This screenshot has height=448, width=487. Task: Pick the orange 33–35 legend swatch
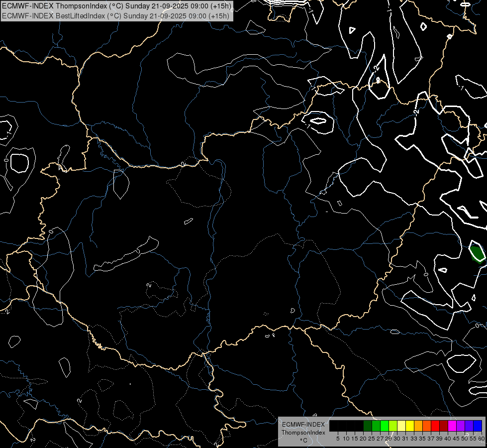pyautogui.click(x=418, y=426)
